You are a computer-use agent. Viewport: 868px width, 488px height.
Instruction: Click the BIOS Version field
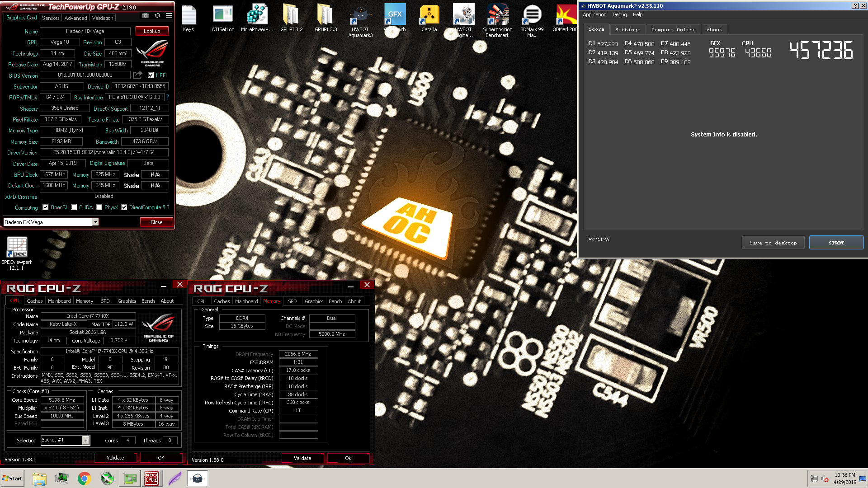click(x=85, y=75)
